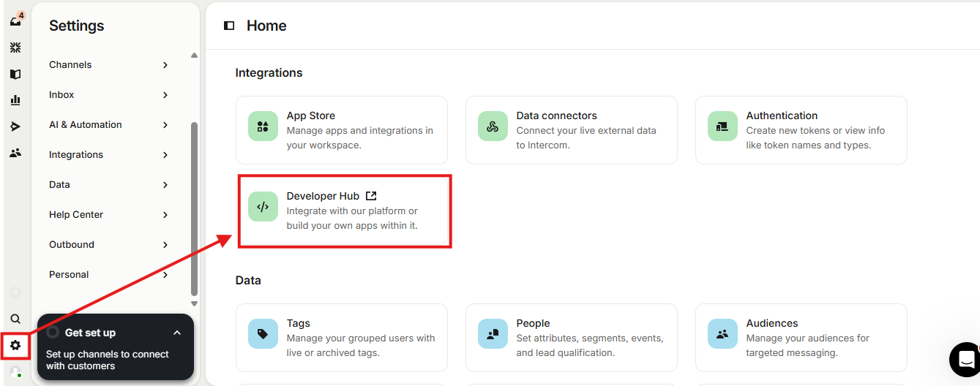Click the 'Integrate with our platform' description
Screen dimensions: 980x386
click(x=352, y=218)
